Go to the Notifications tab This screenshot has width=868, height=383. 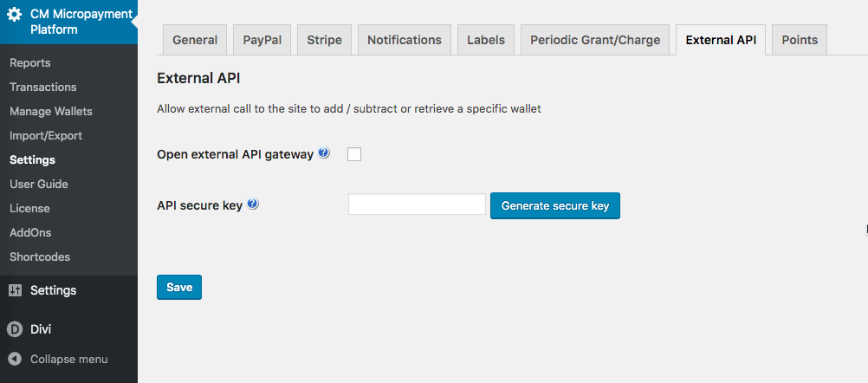click(404, 40)
